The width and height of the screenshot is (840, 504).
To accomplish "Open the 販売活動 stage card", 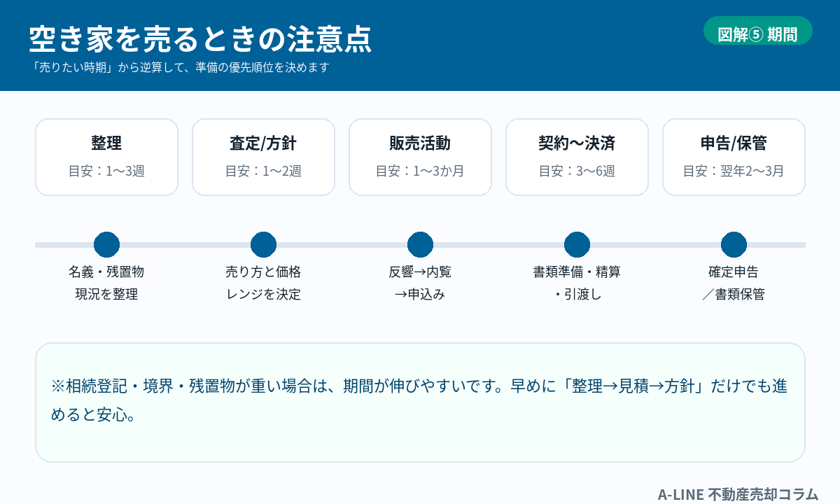I will click(420, 157).
